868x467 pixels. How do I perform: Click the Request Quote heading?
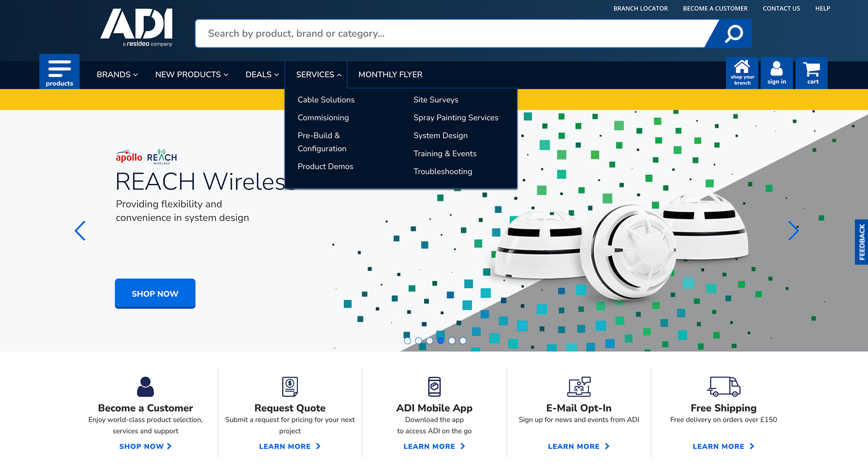[290, 408]
